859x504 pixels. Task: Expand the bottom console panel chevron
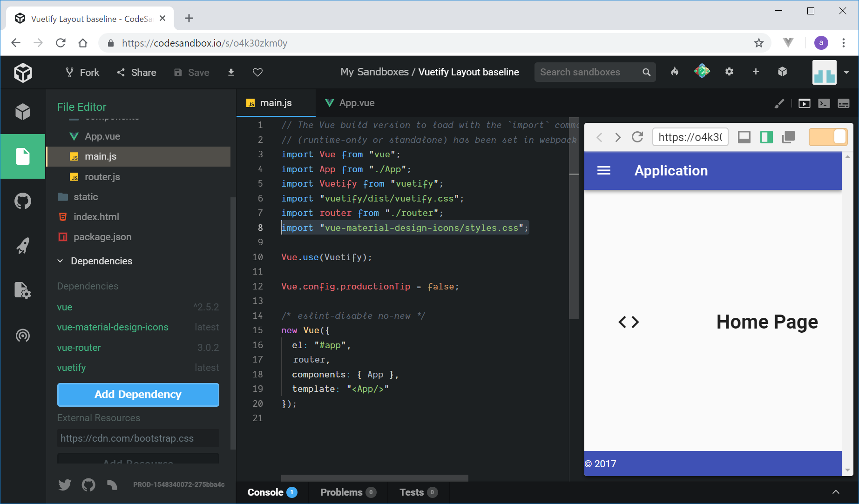click(x=836, y=492)
